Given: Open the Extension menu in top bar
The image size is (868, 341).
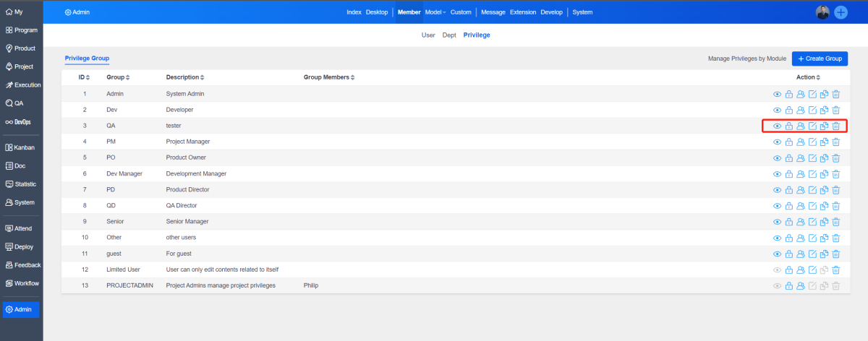Looking at the screenshot, I should pos(522,12).
